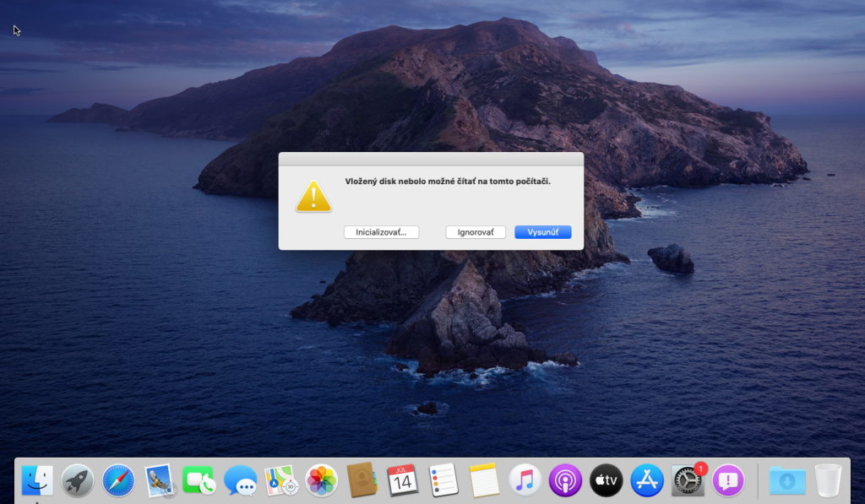This screenshot has height=504, width=865.
Task: Open System Preferences gear with badge
Action: click(x=688, y=480)
